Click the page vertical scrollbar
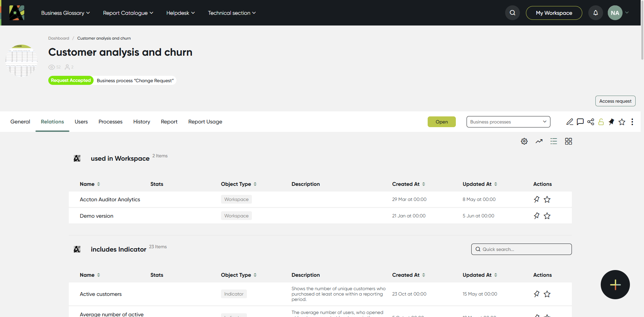Screen dimensions: 644x317 [x=642, y=30]
